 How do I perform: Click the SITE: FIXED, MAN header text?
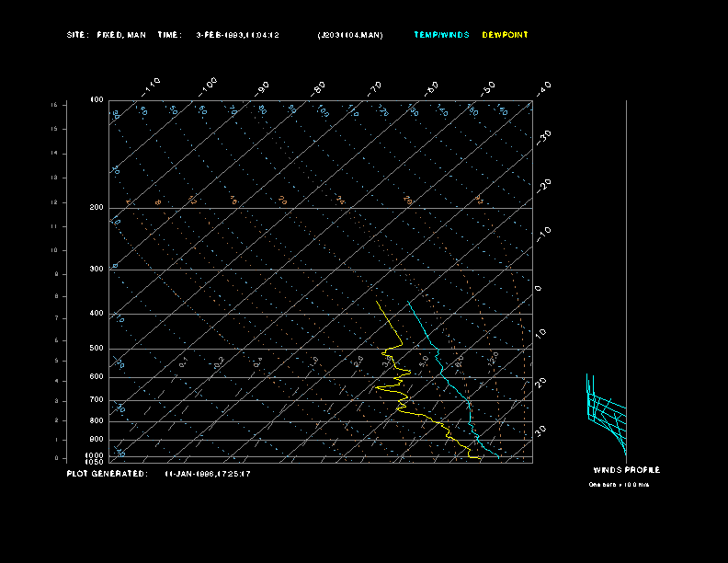coord(106,35)
